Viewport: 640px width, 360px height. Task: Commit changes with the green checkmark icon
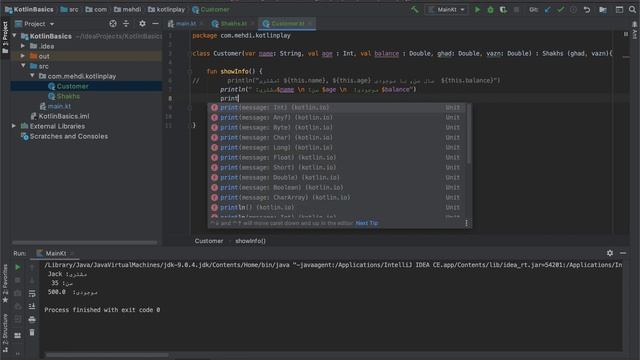(x=560, y=9)
